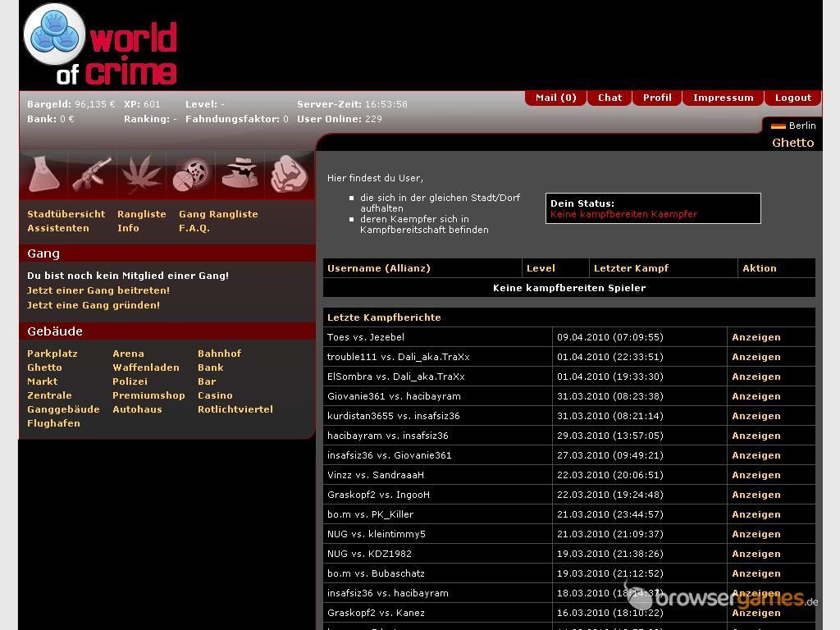The height and width of the screenshot is (630, 840).
Task: Click the Berlin city label
Action: (x=802, y=126)
